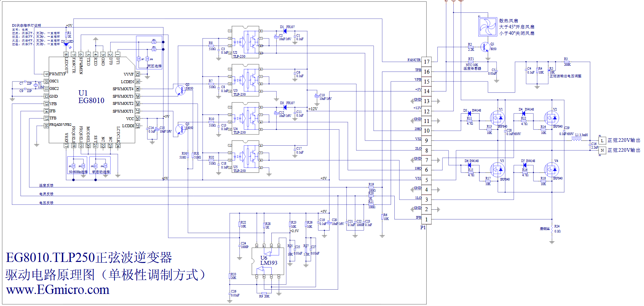
Task: Click the D3 FR107 diode symbol
Action: click(285, 107)
